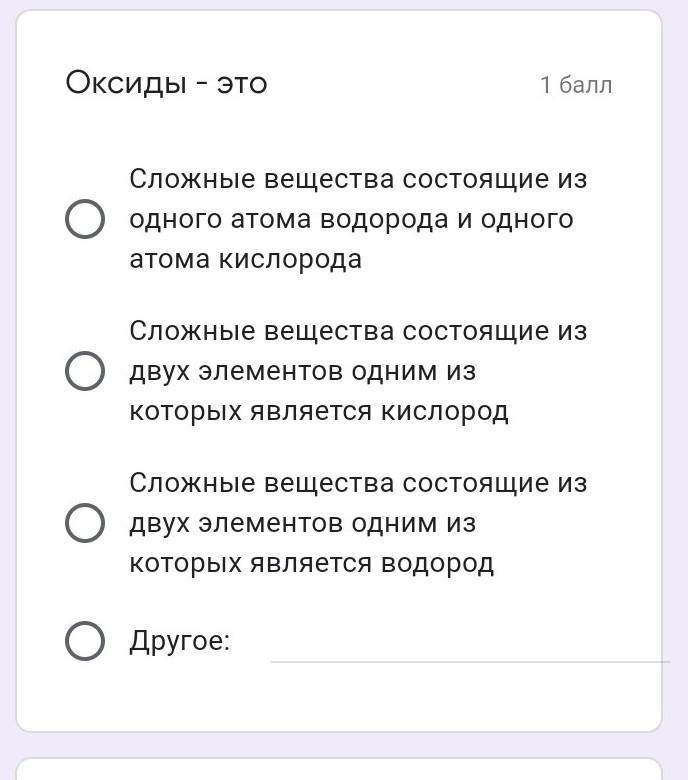Click the word 'Оксиды' in the question

pos(126,83)
